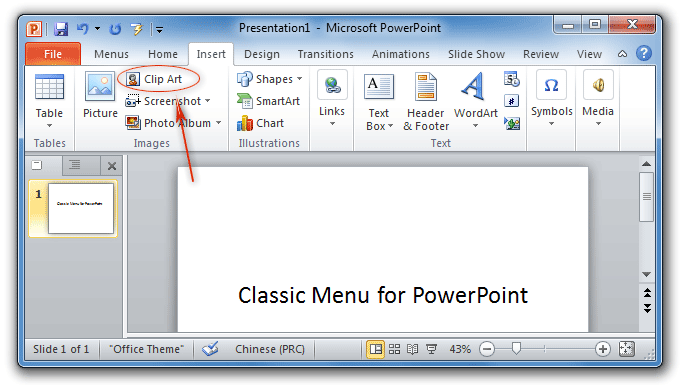
Task: Insert a SmartArt graphic
Action: [268, 101]
